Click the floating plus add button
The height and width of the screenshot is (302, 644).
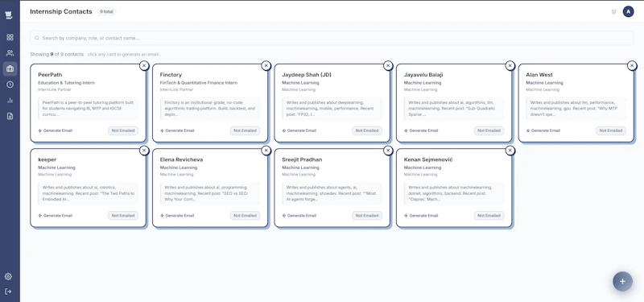tap(622, 281)
